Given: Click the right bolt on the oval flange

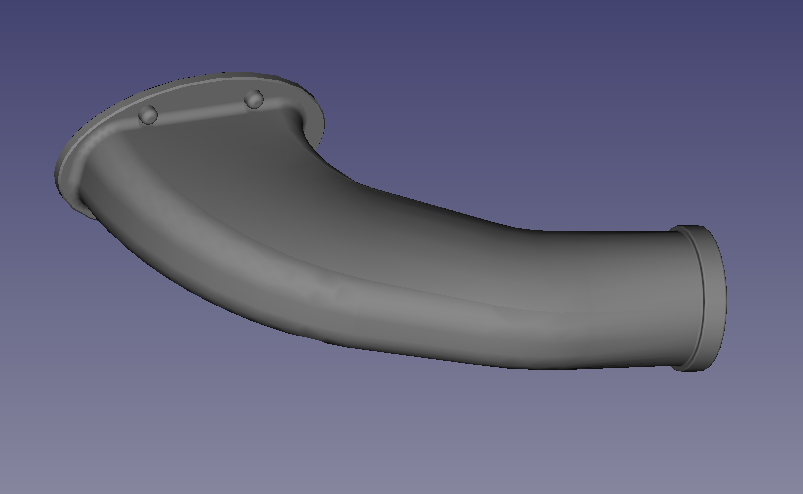Looking at the screenshot, I should click(254, 99).
